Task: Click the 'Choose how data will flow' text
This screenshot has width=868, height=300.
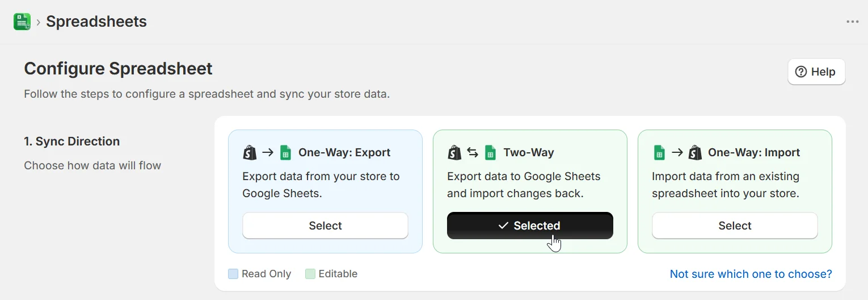Action: 92,166
